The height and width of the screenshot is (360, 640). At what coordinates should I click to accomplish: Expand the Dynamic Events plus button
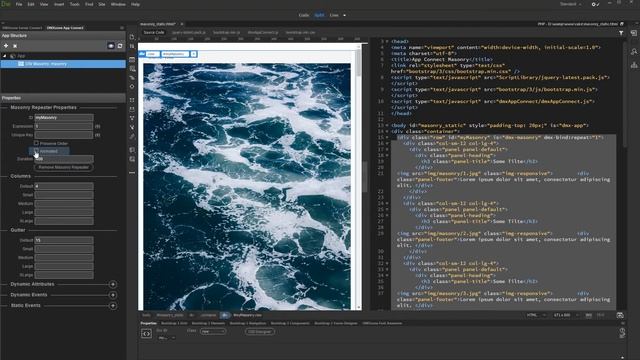(x=113, y=295)
